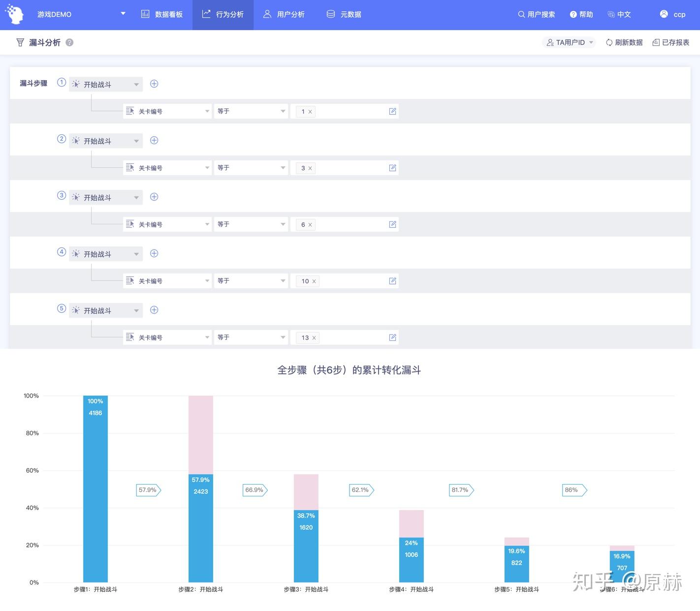Switch to the 用户分析 tab
The image size is (700, 611).
285,14
